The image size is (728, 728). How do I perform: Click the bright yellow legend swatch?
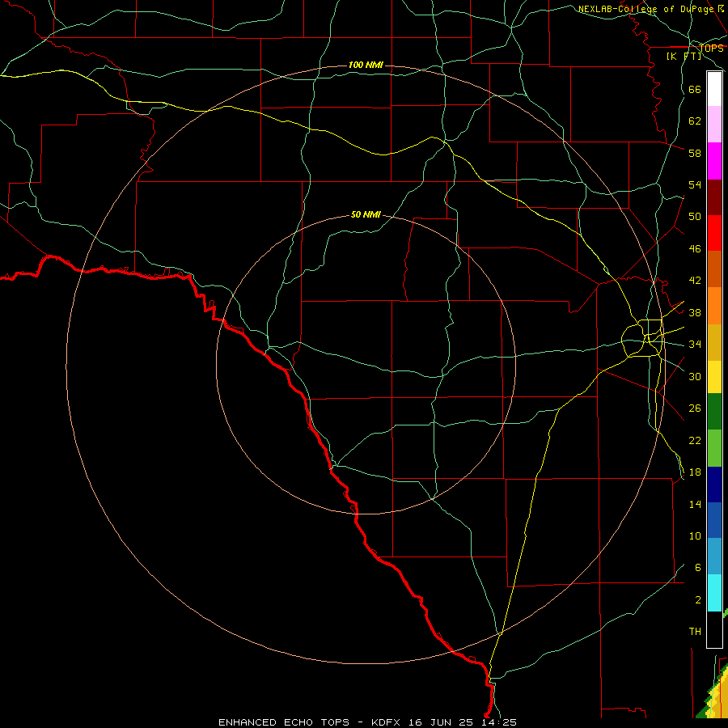(x=714, y=377)
